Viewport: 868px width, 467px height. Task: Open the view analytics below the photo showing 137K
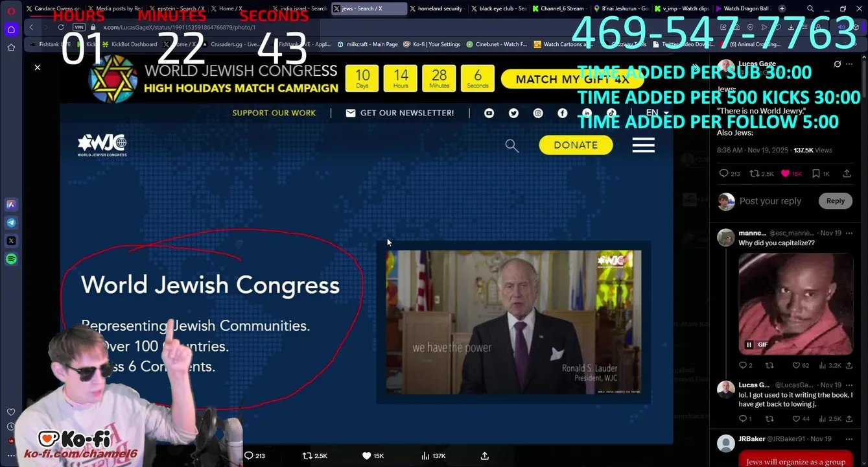pos(433,455)
